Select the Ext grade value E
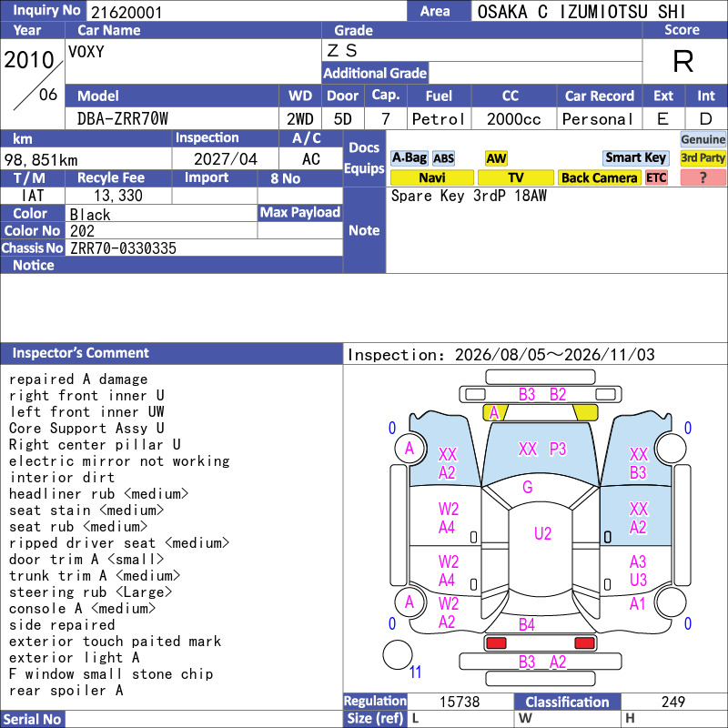 [662, 119]
